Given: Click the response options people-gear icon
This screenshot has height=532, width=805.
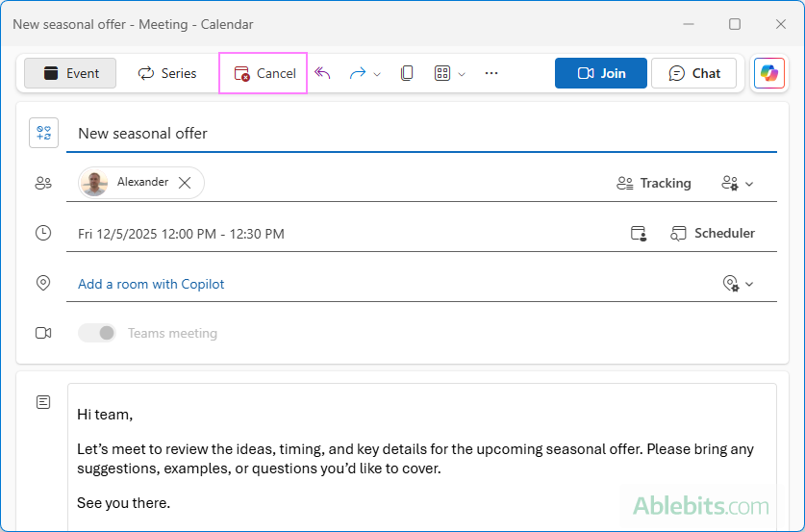Looking at the screenshot, I should (730, 184).
